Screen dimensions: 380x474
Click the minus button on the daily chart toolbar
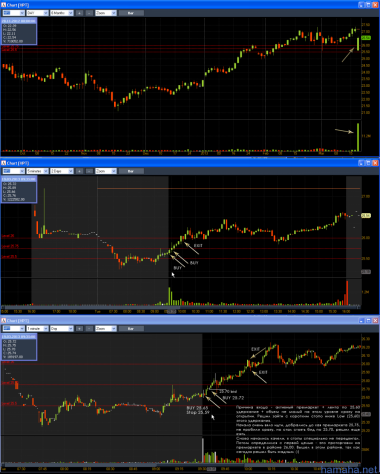click(89, 13)
